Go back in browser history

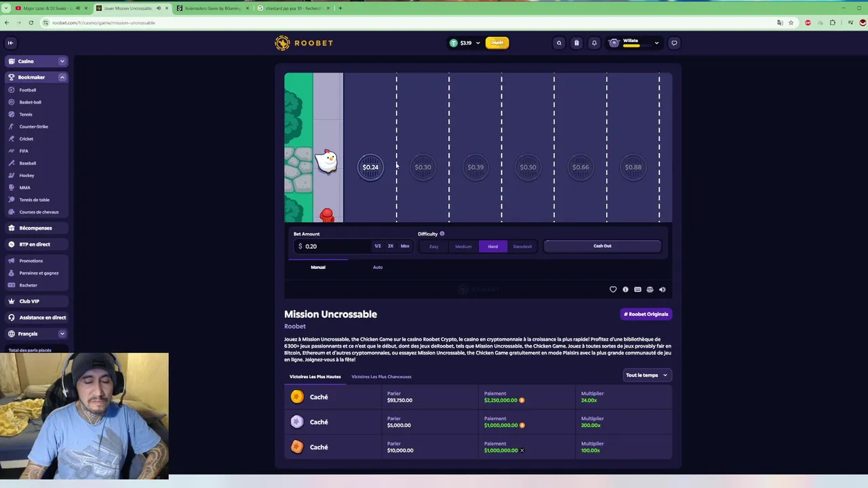tap(7, 22)
